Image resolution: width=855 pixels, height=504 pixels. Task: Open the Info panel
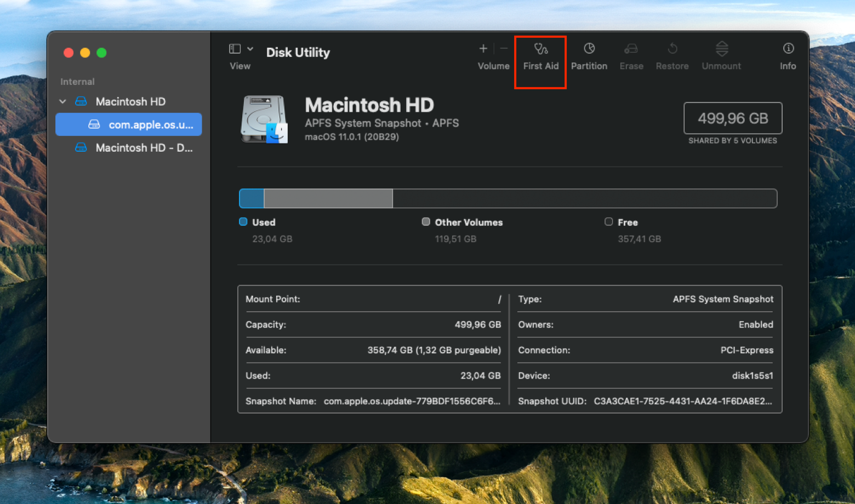(788, 57)
